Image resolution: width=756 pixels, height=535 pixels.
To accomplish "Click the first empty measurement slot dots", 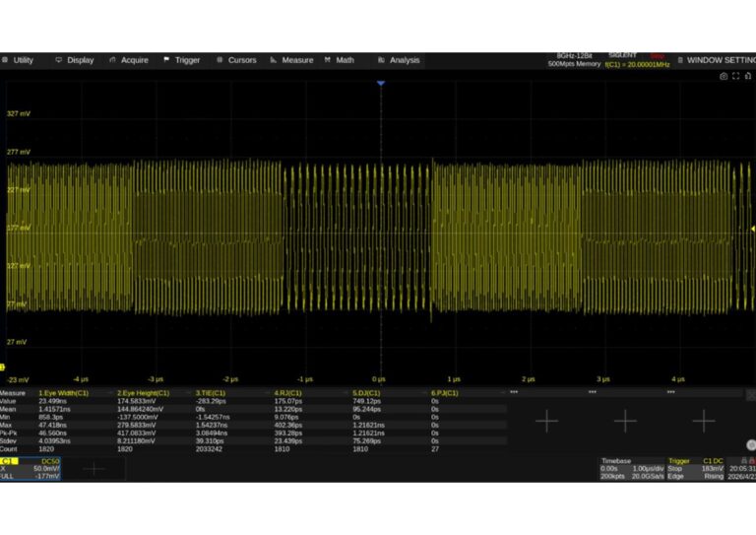I will point(514,392).
